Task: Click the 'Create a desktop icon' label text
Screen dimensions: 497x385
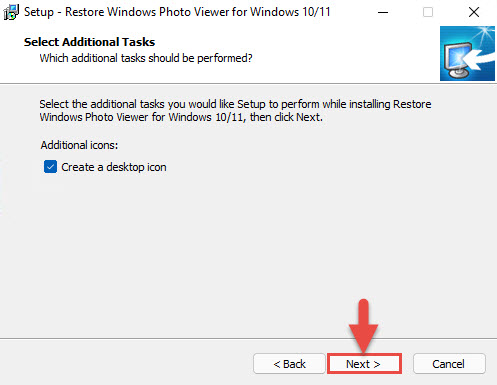Action: 114,167
